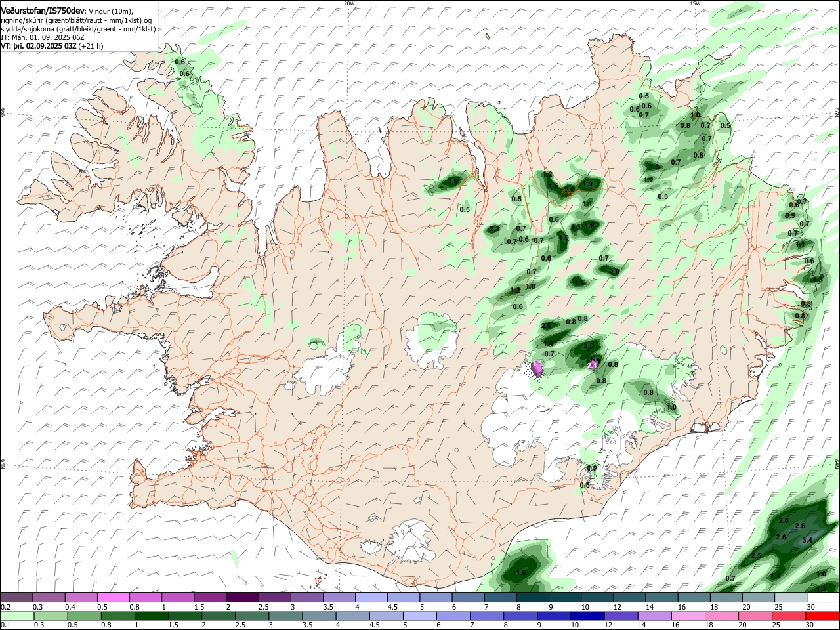Click the pale green 0.1 swatch in lower legend
840x630 pixels.
[x=17, y=616]
